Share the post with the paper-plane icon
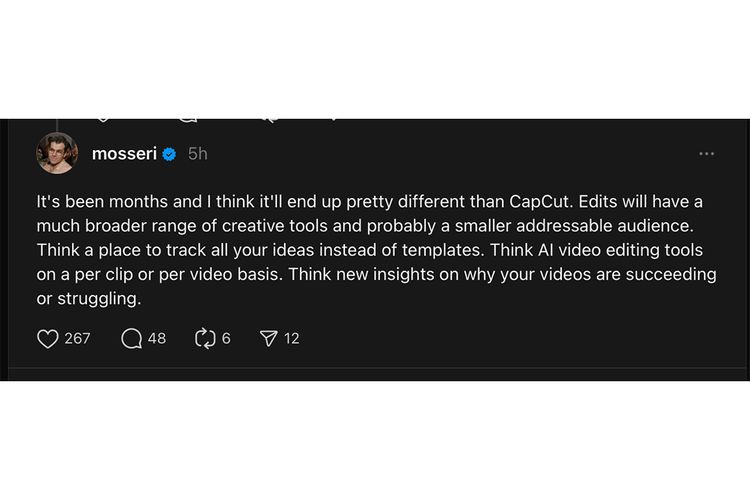The width and height of the screenshot is (750, 500). [268, 339]
